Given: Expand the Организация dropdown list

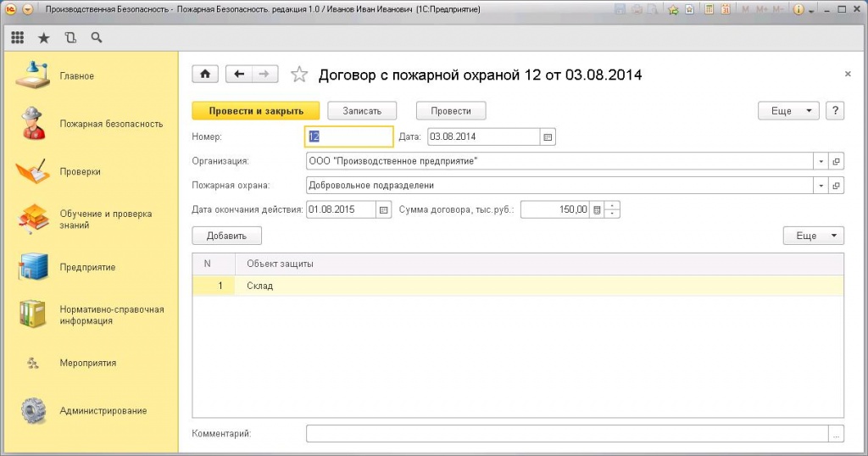Looking at the screenshot, I should (821, 162).
